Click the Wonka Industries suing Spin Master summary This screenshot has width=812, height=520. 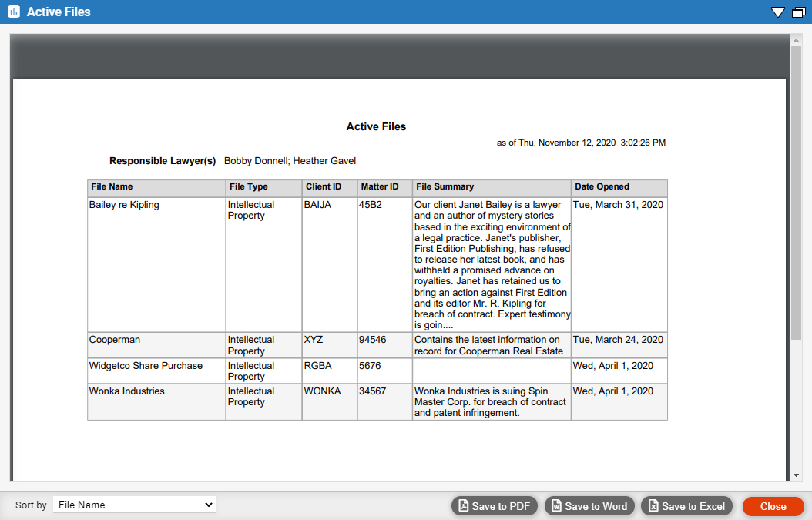pos(490,402)
